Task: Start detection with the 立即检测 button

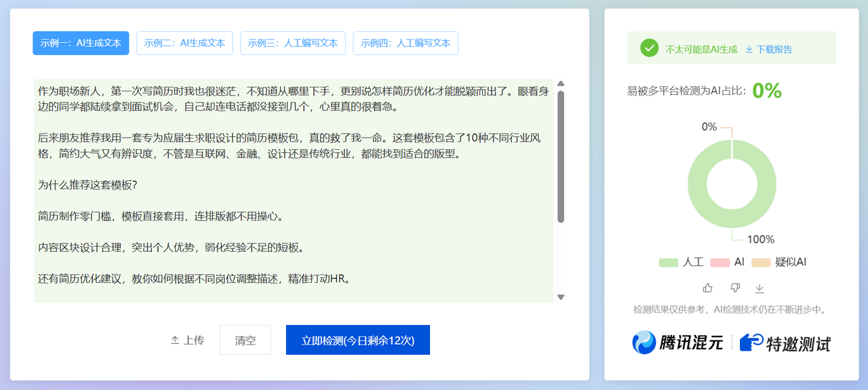Action: 357,340
